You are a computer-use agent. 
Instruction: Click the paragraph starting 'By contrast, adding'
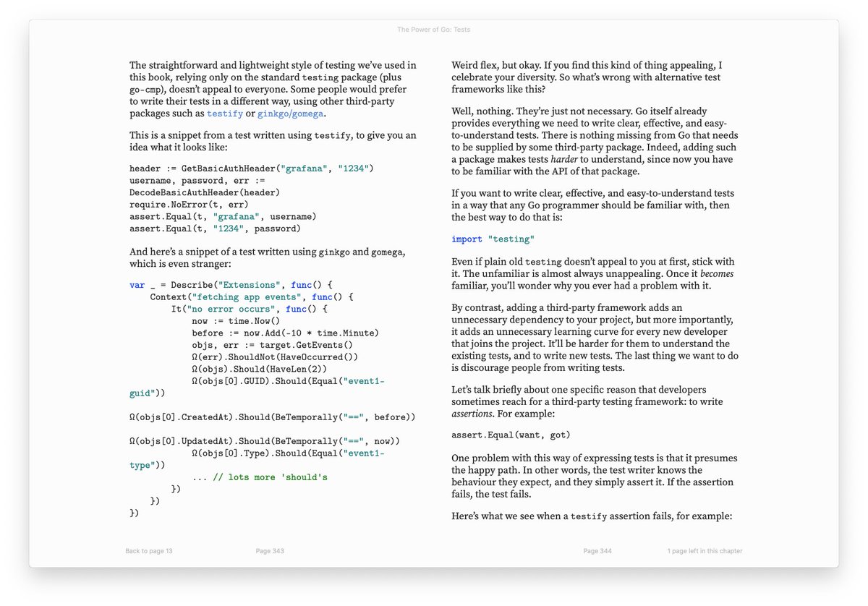pos(593,338)
